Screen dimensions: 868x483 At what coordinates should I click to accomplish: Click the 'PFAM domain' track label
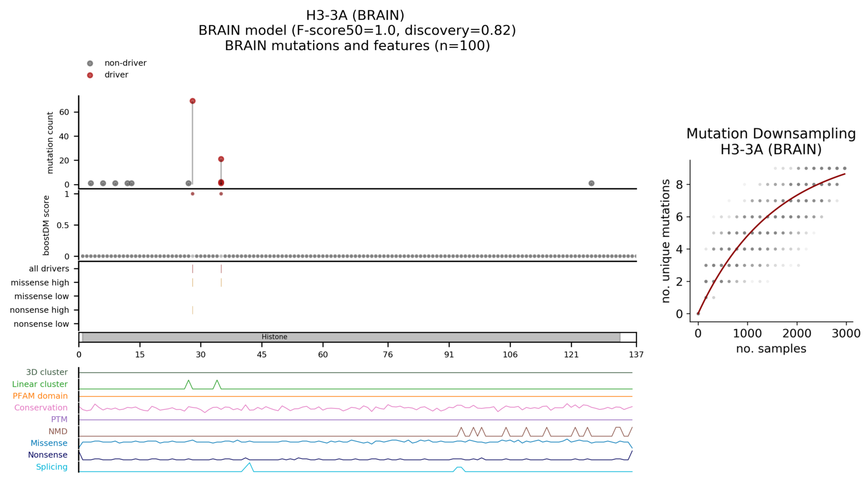point(40,396)
